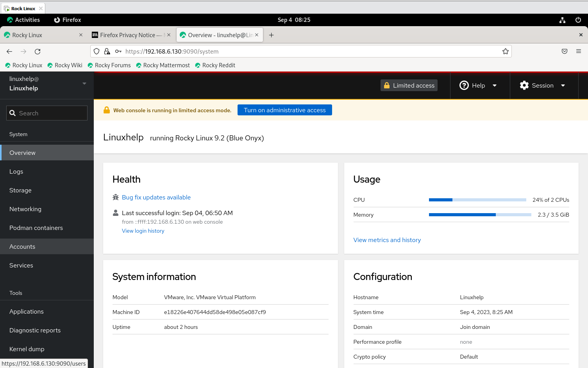588x368 pixels.
Task: Switch to the Rocky Linux browser tab
Action: (43, 35)
